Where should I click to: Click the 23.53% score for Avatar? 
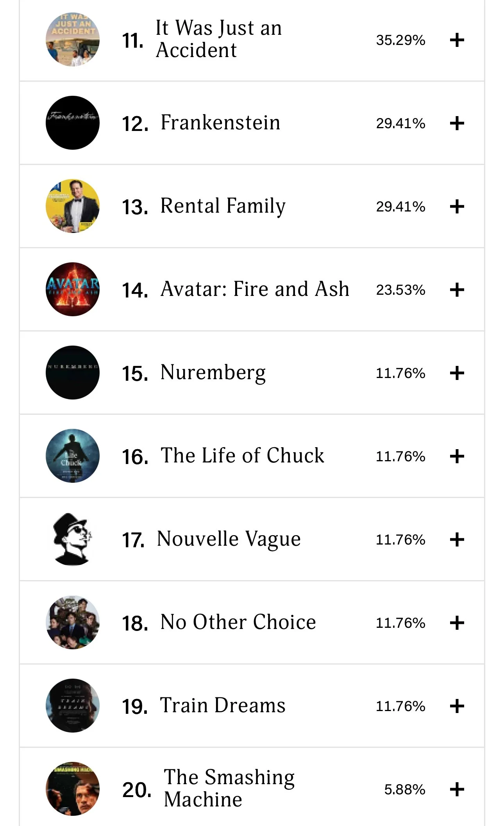pyautogui.click(x=400, y=290)
